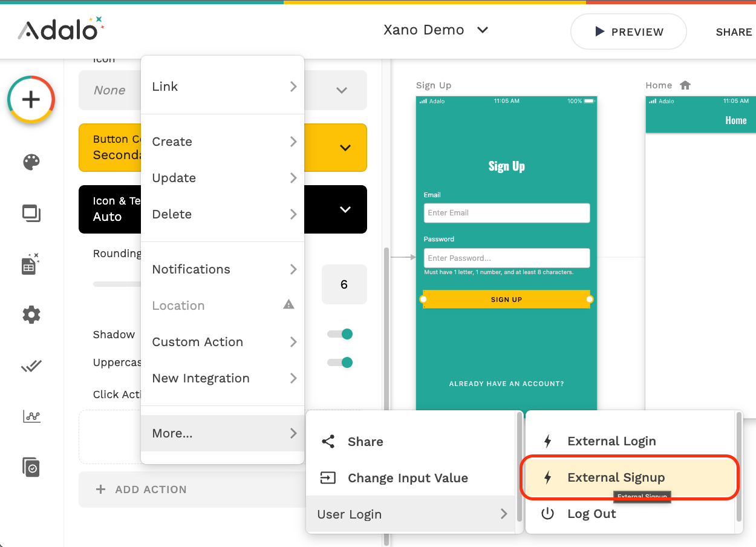Click the Add Action button
The height and width of the screenshot is (547, 756).
pos(143,490)
